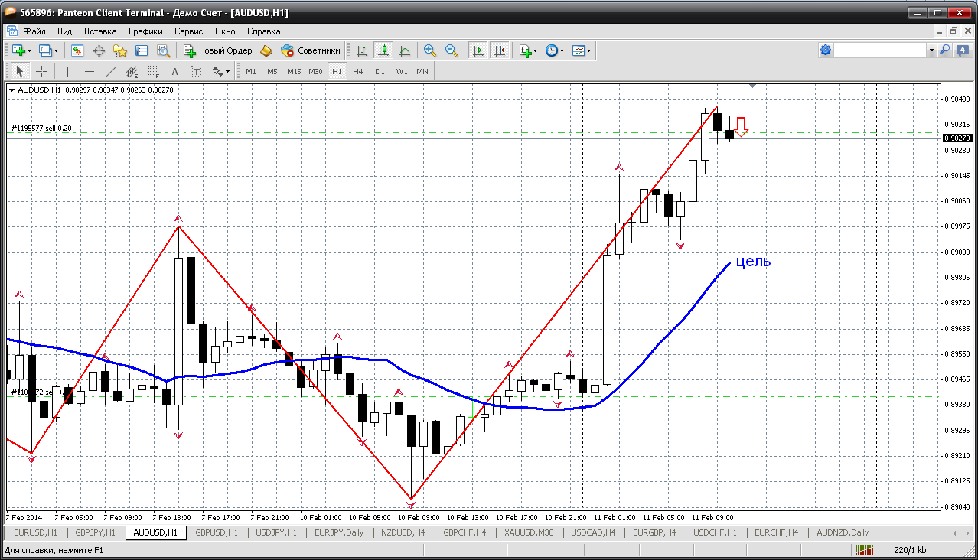
Task: Show the Market Watch panel
Action: coord(77,50)
